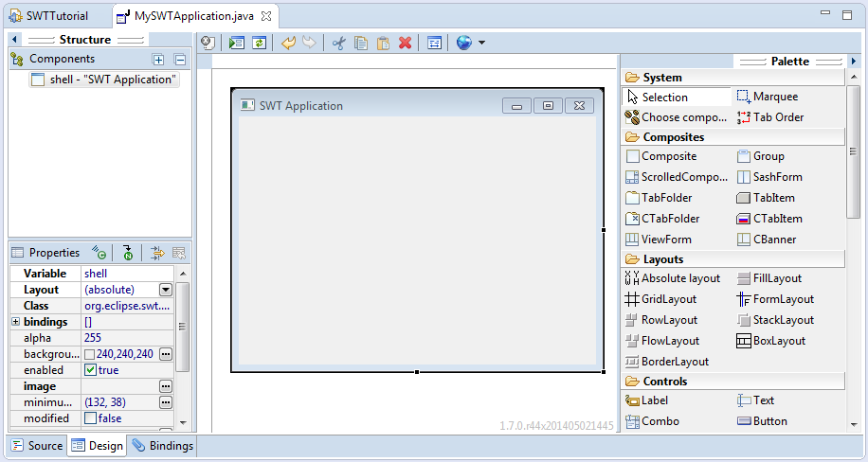
Task: Close the MySWTApplication.java tab
Action: pyautogui.click(x=266, y=16)
